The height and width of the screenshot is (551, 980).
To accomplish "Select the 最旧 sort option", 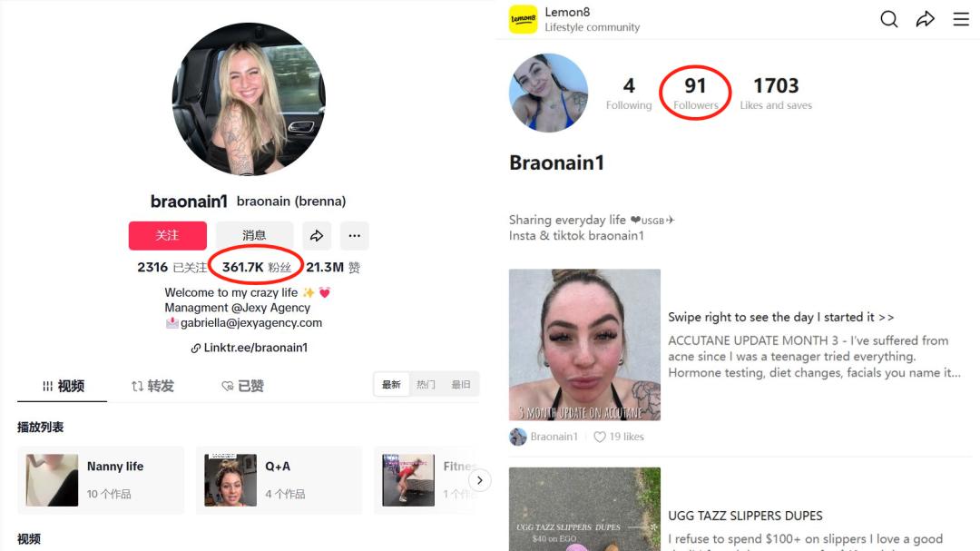I will (461, 385).
